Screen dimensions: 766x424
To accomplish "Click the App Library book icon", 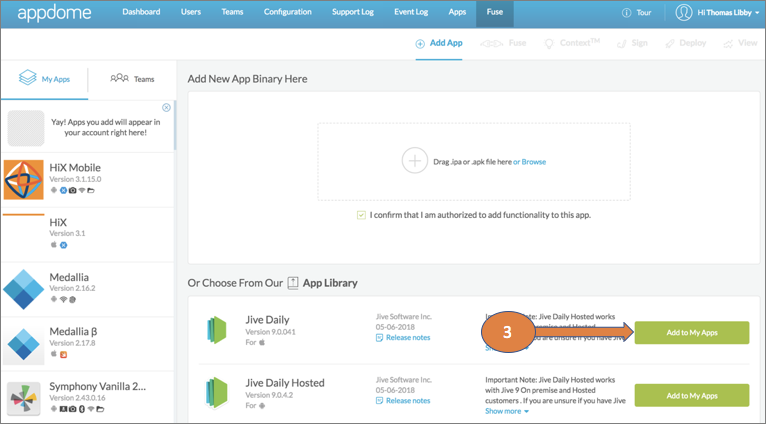I will tap(293, 283).
